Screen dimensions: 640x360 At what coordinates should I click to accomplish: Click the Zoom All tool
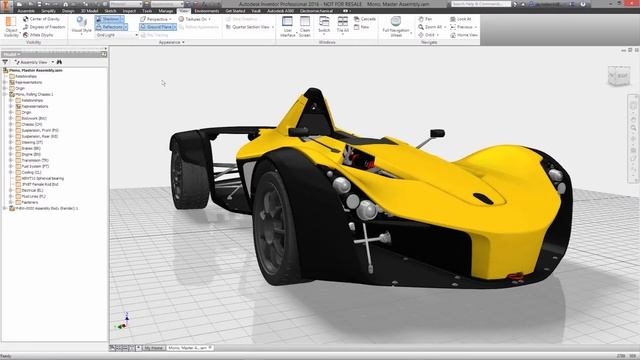point(430,27)
